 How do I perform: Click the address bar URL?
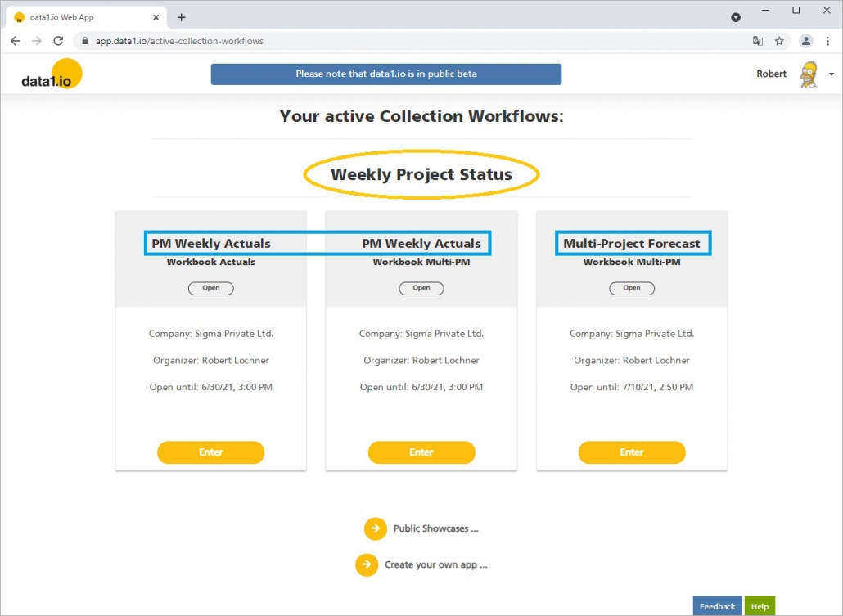point(179,41)
